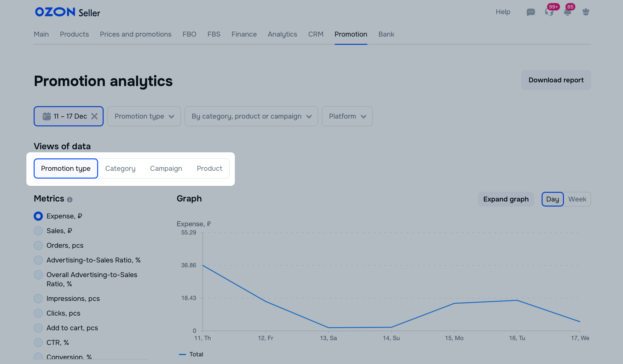Click the Total legend line marker
The image size is (623, 364).
tap(182, 354)
